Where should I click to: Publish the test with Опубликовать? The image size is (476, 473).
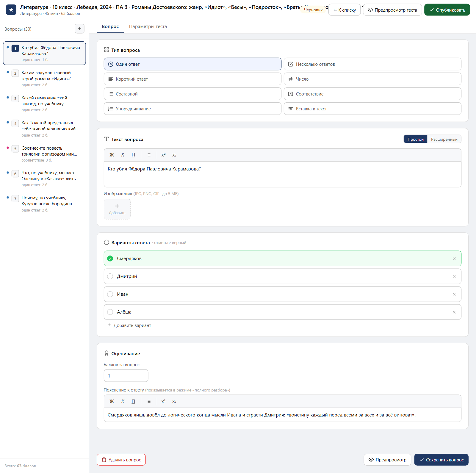coord(447,10)
